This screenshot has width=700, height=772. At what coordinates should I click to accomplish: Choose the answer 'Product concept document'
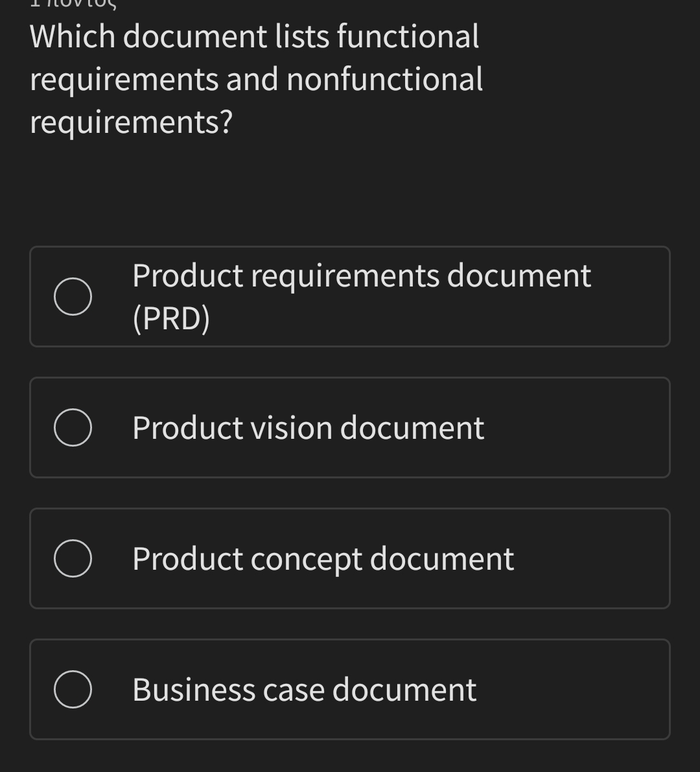tap(322, 557)
